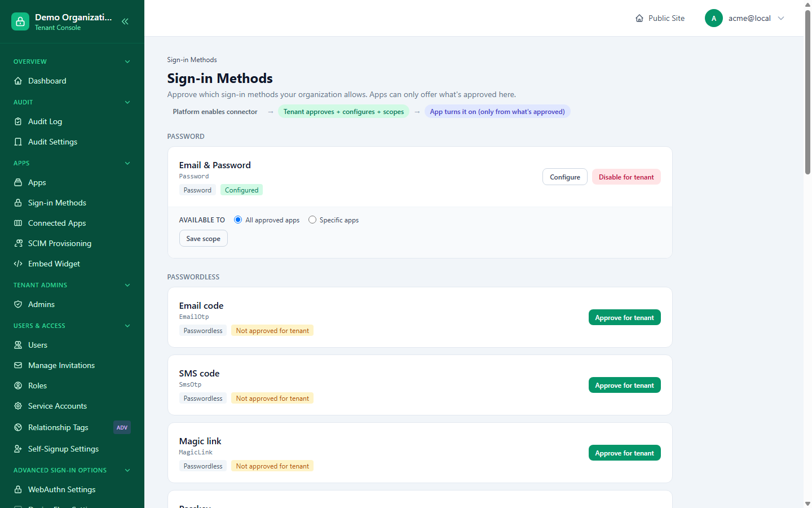The width and height of the screenshot is (812, 508).
Task: Click the WebAuthn Settings lock icon
Action: (x=18, y=489)
